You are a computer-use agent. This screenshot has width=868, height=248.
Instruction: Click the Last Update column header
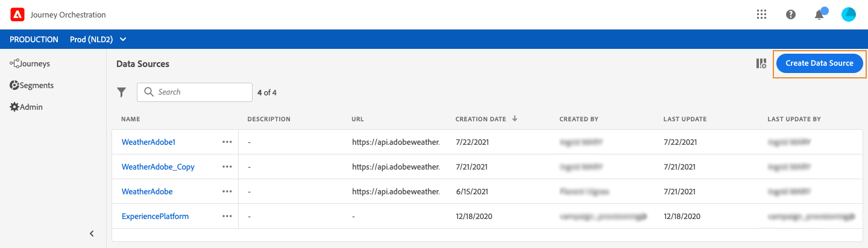tap(685, 119)
